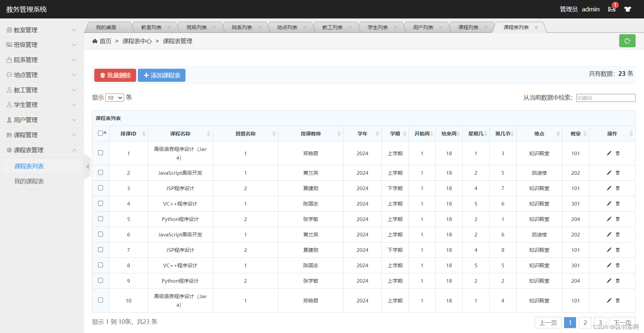
Task: Delete schedule row ID 5
Action: click(x=618, y=219)
